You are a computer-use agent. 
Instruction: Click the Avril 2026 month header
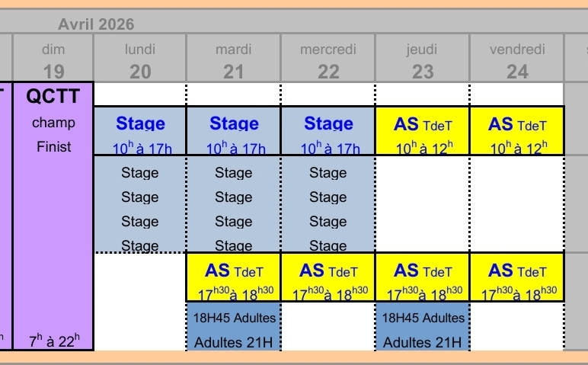click(x=96, y=24)
